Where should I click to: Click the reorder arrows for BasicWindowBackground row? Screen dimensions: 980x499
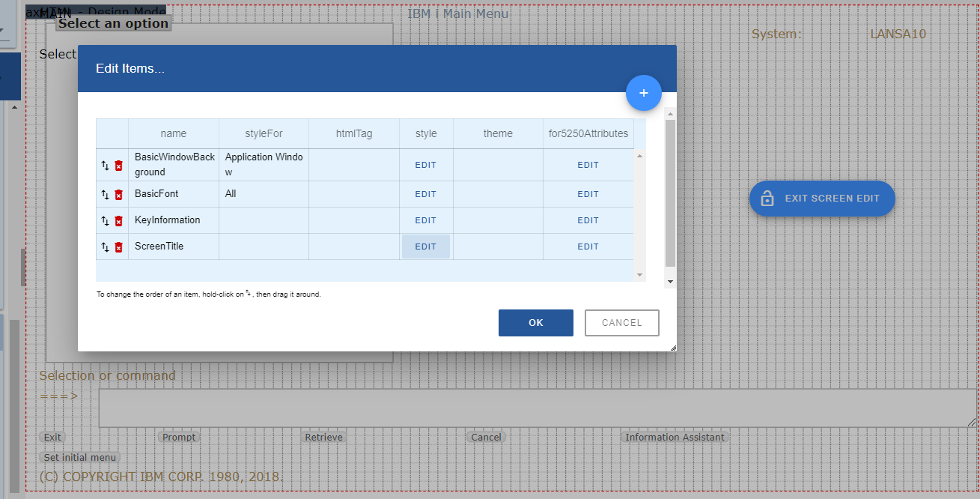[105, 166]
